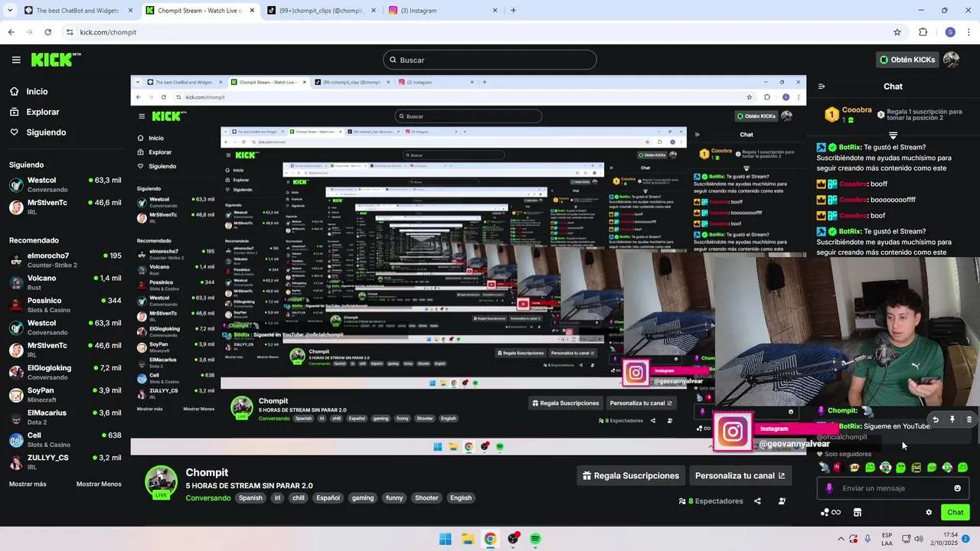980x551 pixels.
Task: Open volume control in system tray
Action: 920,539
